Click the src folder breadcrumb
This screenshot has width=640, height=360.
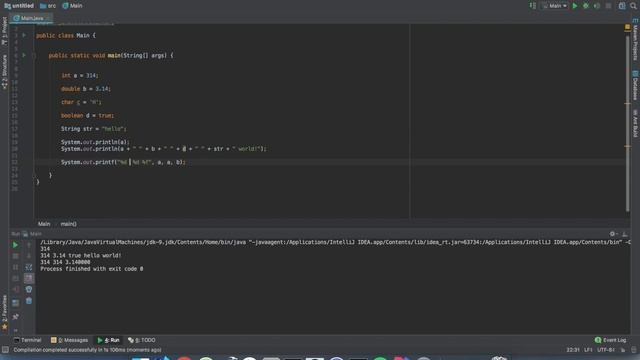pyautogui.click(x=48, y=6)
